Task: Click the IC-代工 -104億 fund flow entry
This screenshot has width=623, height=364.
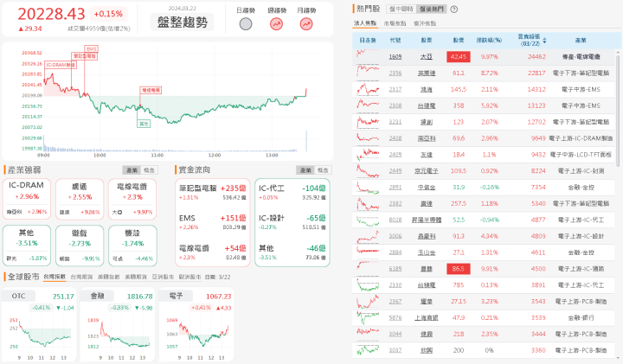Action: click(292, 192)
